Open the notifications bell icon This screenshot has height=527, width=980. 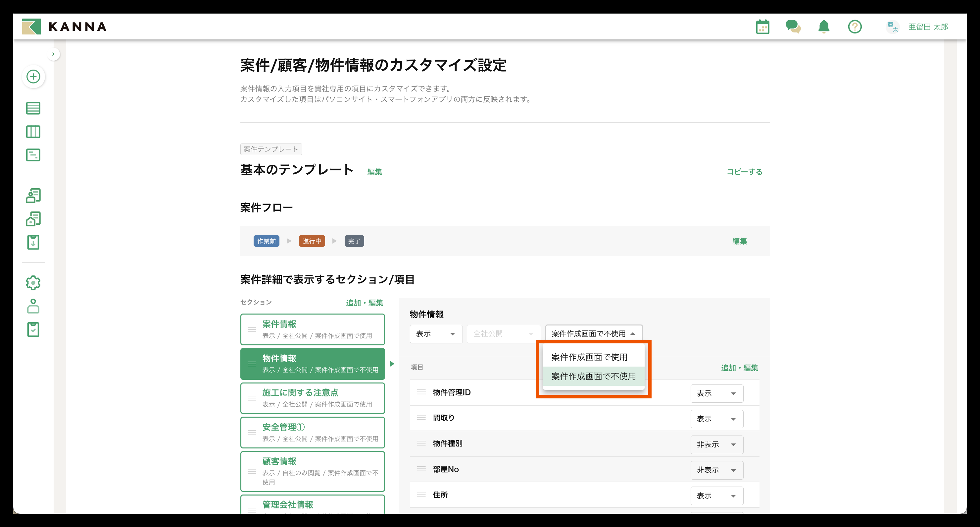point(824,26)
